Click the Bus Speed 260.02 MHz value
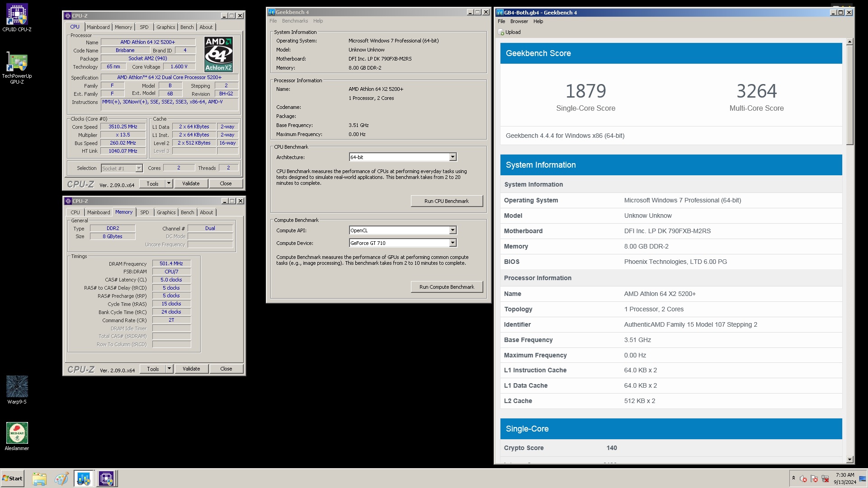 [x=123, y=143]
